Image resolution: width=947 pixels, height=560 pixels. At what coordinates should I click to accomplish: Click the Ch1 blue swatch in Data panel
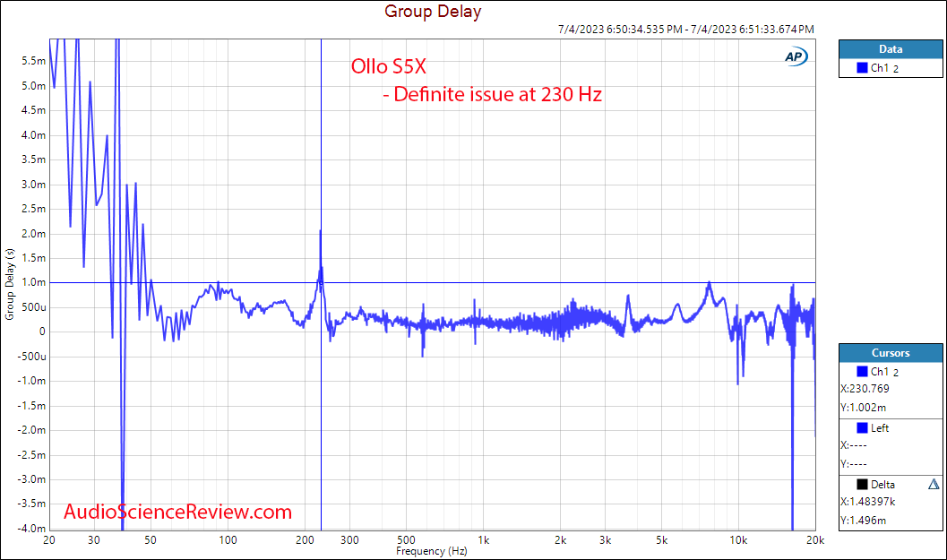point(862,68)
